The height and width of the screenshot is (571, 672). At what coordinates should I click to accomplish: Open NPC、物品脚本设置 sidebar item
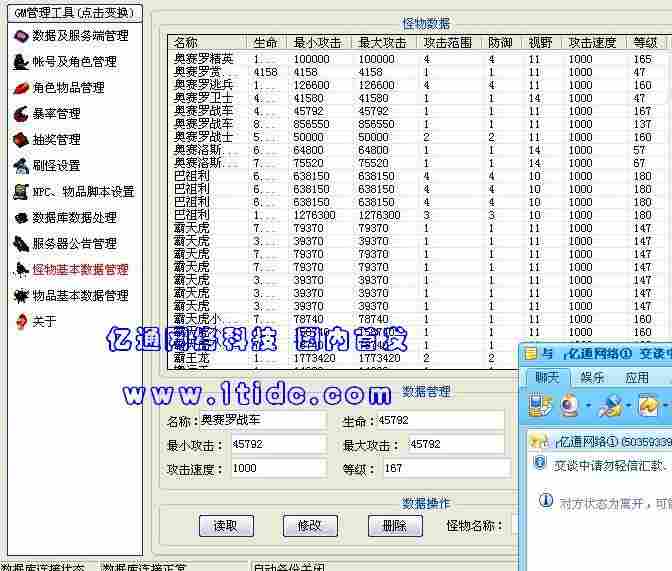pyautogui.click(x=83, y=192)
